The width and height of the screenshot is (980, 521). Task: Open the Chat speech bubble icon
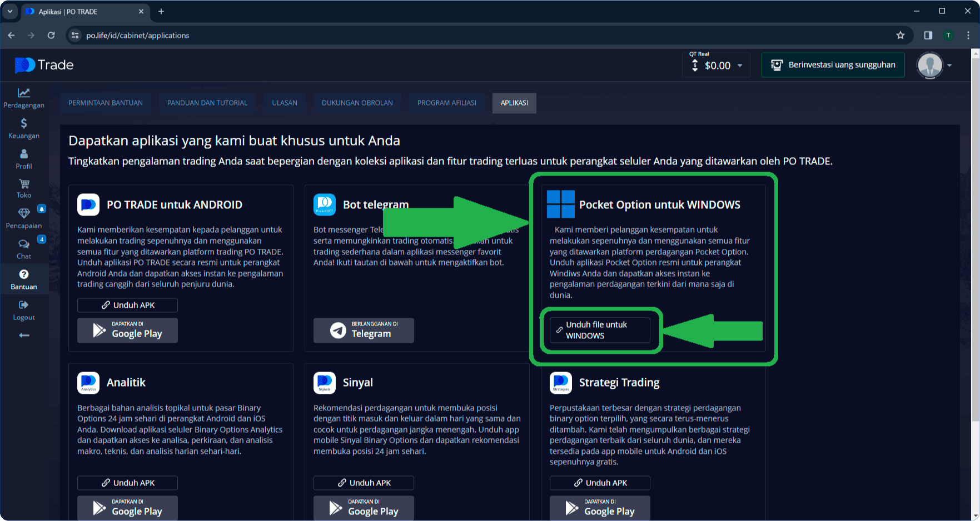(x=24, y=244)
